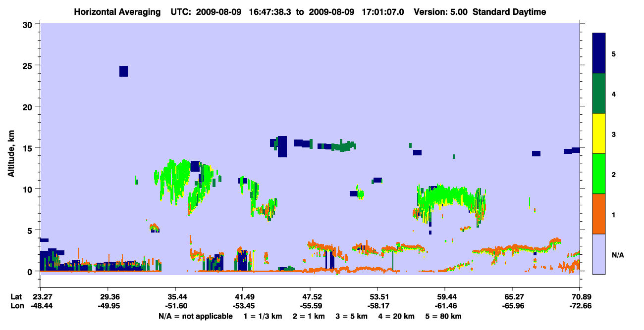Viewport: 644px width, 330px height.
Task: Click longitude value -61.46
Action: click(445, 306)
